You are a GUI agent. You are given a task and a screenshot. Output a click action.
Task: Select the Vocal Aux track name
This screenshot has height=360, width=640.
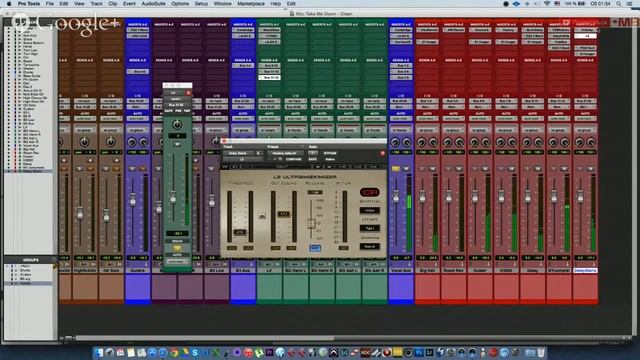[x=401, y=270]
